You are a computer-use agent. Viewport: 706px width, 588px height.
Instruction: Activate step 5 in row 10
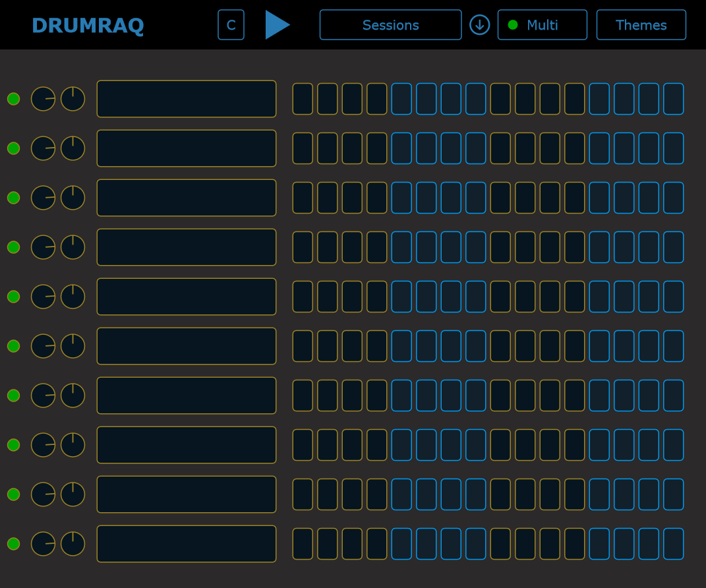(401, 544)
